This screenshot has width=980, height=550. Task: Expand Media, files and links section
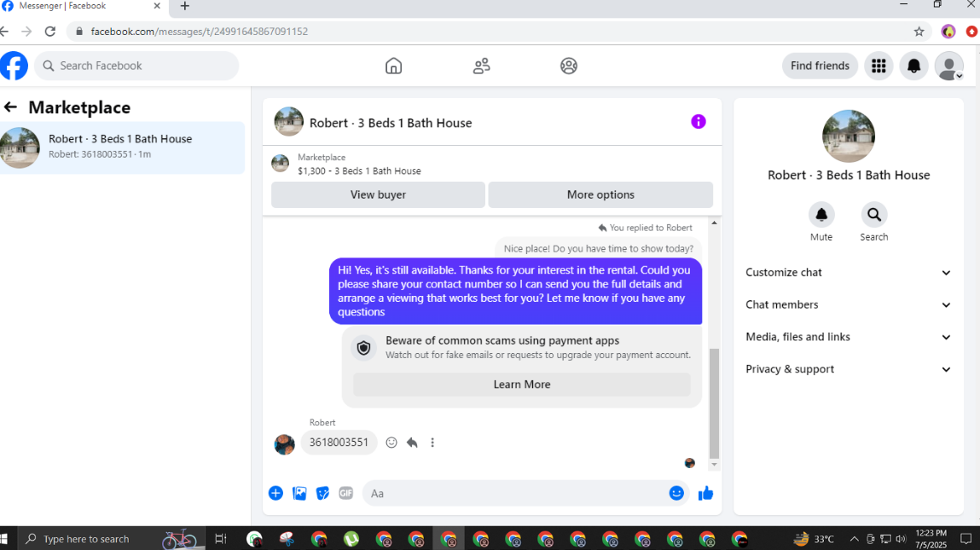[848, 337]
